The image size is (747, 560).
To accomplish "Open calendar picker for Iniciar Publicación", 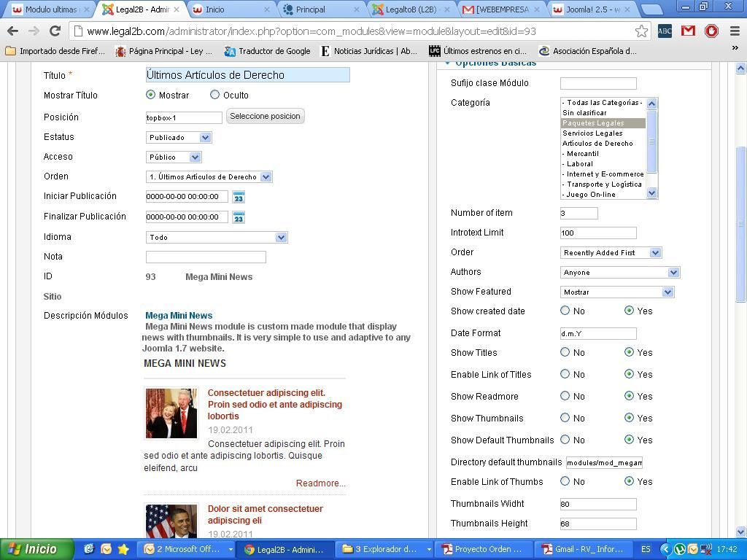I will (239, 197).
